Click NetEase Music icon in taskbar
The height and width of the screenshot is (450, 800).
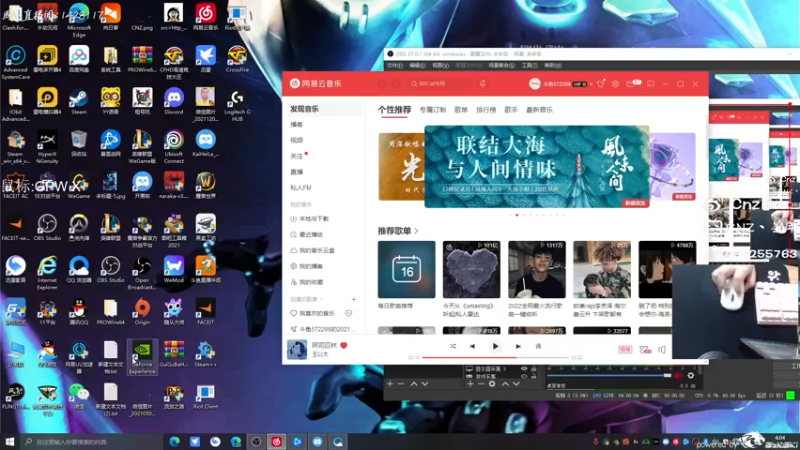coord(277,441)
